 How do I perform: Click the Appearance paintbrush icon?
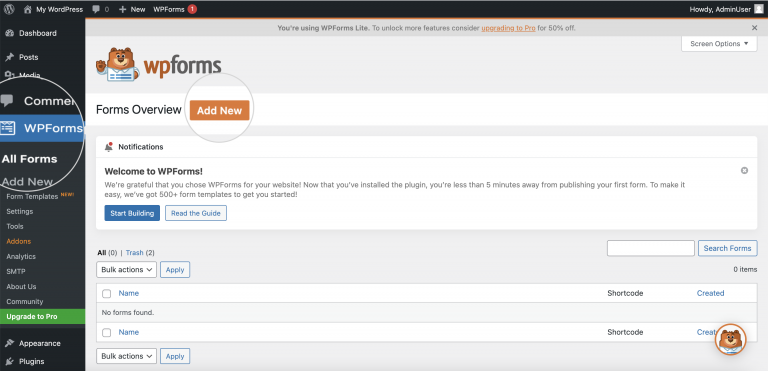tap(9, 343)
